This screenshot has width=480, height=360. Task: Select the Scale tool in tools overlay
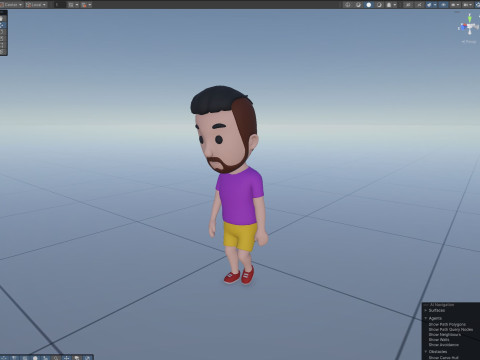click(3, 38)
